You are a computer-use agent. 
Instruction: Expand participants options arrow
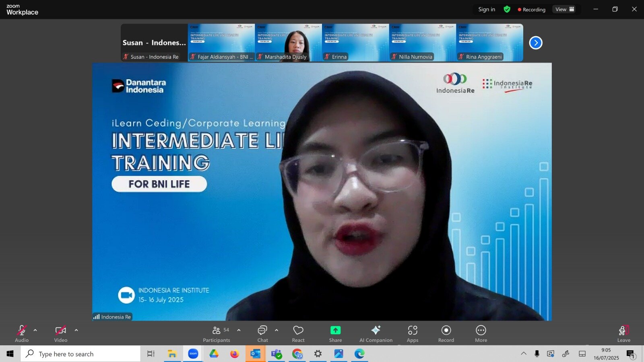pos(239,330)
